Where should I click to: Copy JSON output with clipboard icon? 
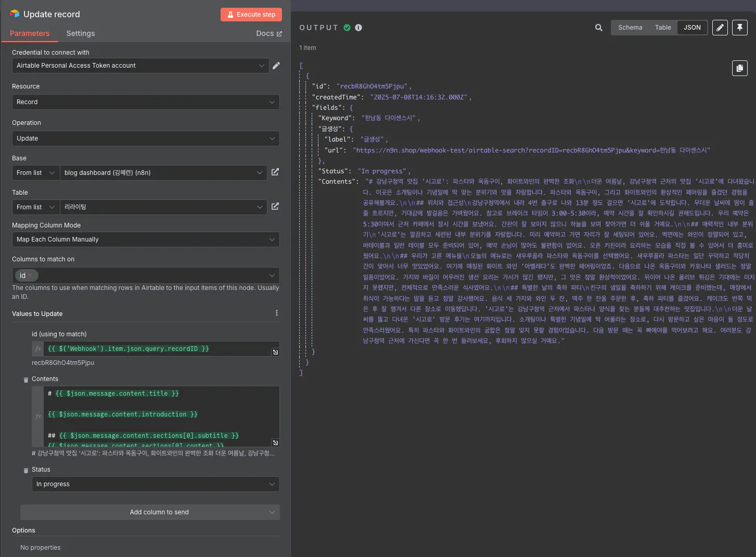[739, 68]
